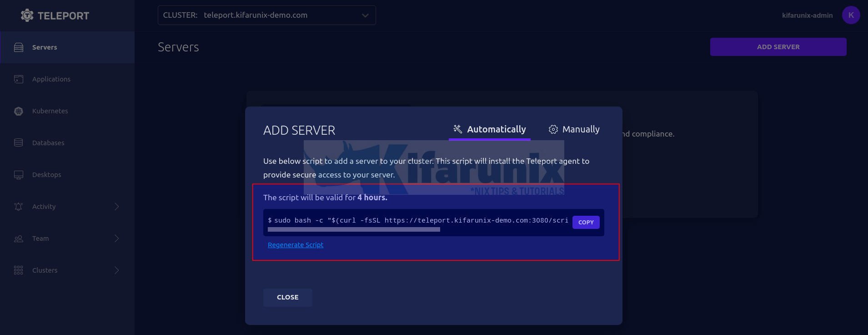Click the ADD SERVER button
This screenshot has height=335, width=868.
tap(778, 47)
